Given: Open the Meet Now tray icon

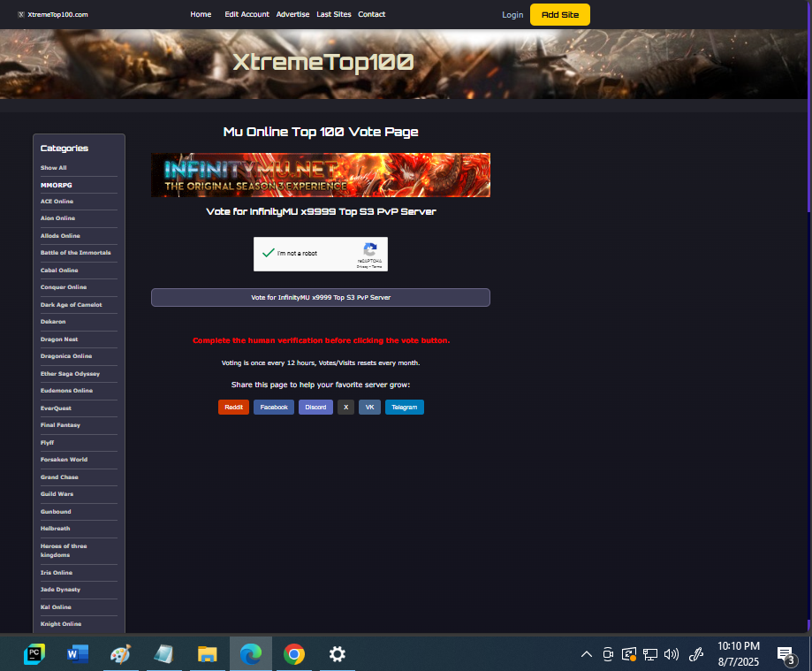Looking at the screenshot, I should 608,654.
